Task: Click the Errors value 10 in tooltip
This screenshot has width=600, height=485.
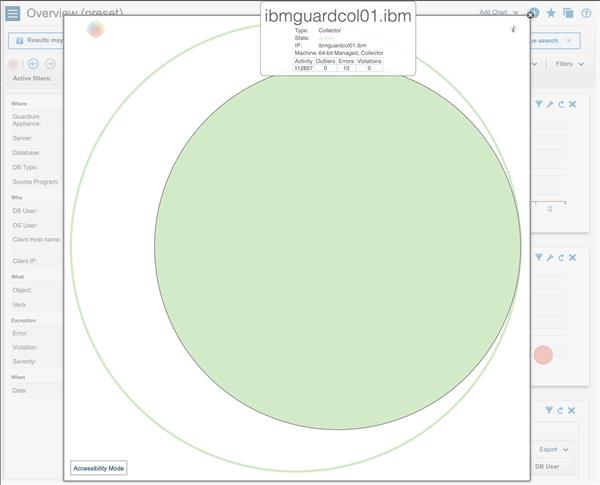Action: click(346, 68)
